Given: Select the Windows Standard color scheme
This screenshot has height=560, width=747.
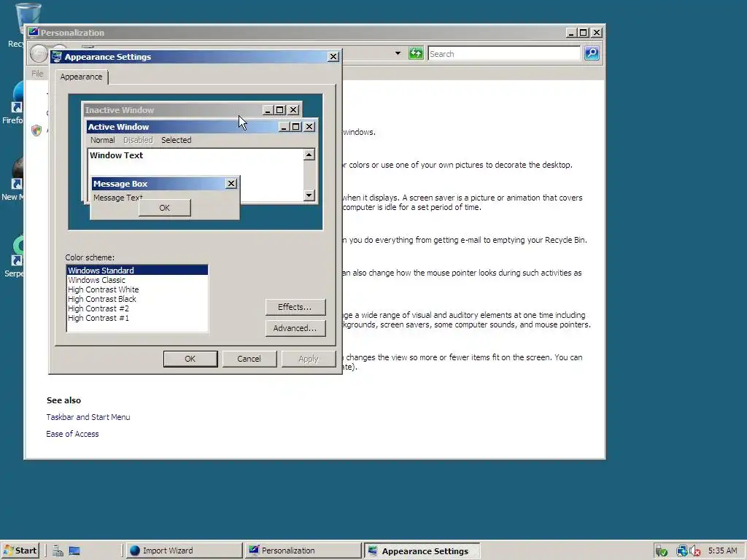Looking at the screenshot, I should point(137,271).
